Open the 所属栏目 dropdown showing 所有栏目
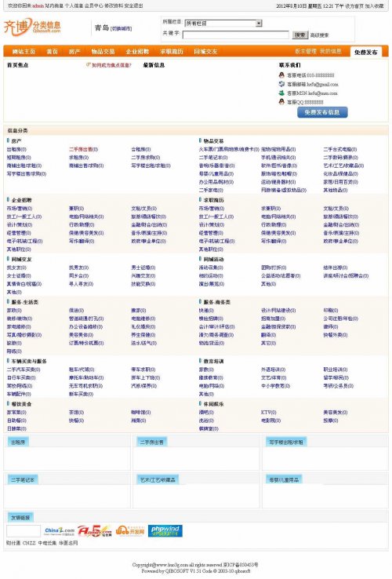The width and height of the screenshot is (392, 579). point(223,24)
